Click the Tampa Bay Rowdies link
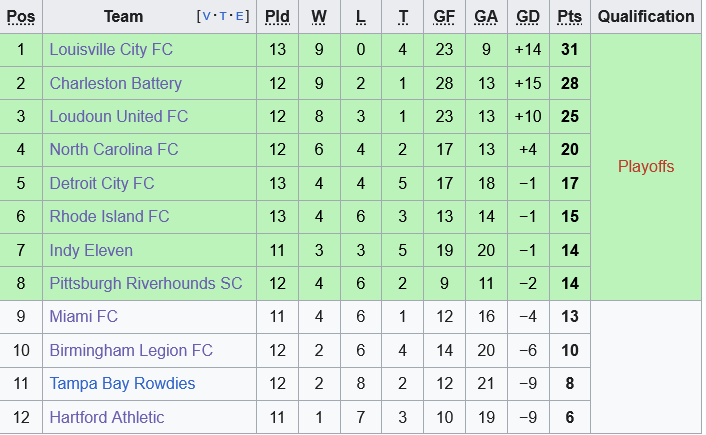 click(x=122, y=383)
